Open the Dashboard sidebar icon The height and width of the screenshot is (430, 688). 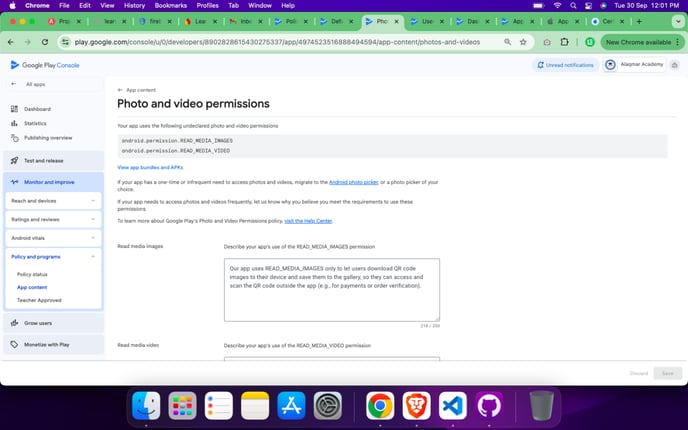[14, 109]
